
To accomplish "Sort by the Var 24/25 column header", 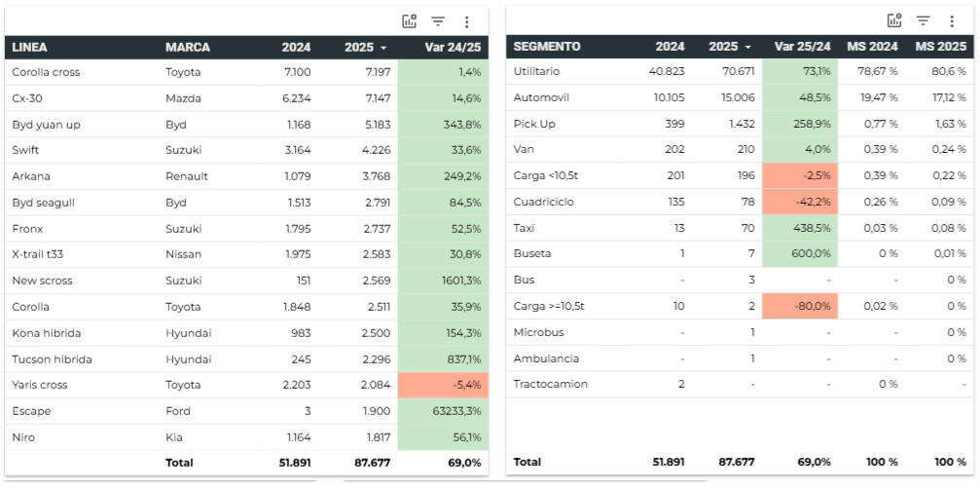I will (x=453, y=47).
